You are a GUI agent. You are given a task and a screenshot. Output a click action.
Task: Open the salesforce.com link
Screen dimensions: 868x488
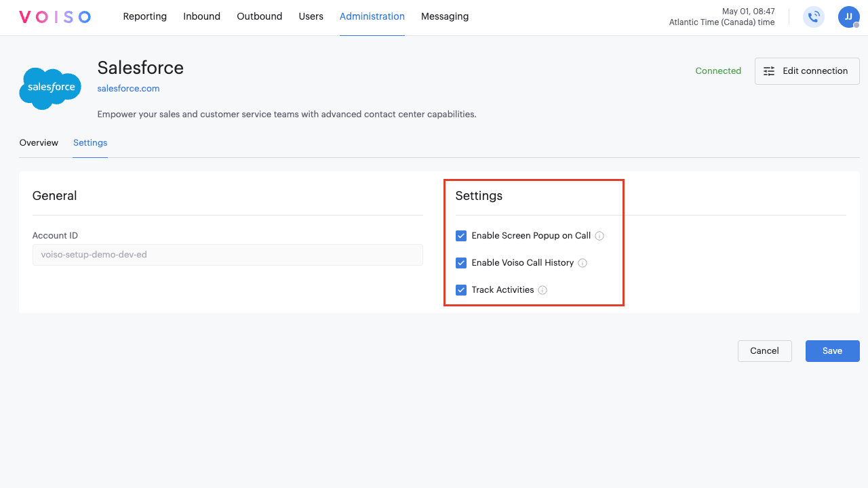(x=128, y=89)
